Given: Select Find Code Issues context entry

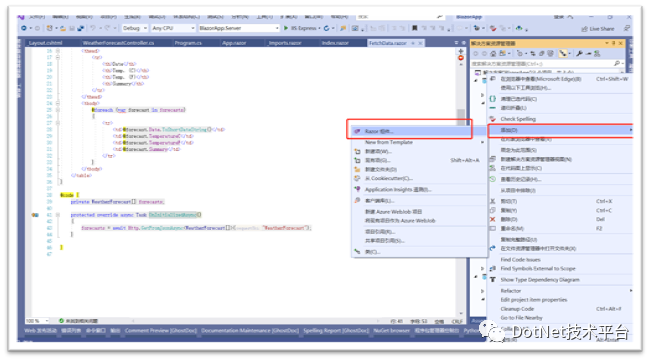Looking at the screenshot, I should coord(560,259).
